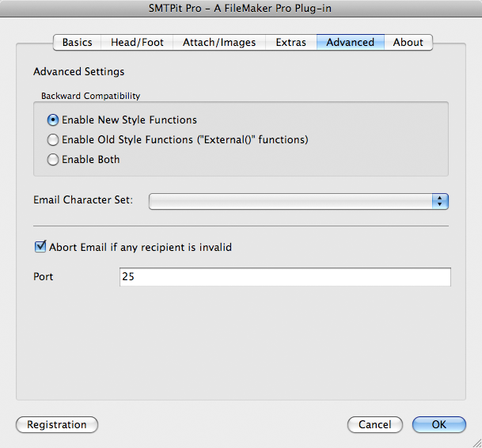
Task: Open the Email Character Set popup field
Action: click(x=298, y=201)
